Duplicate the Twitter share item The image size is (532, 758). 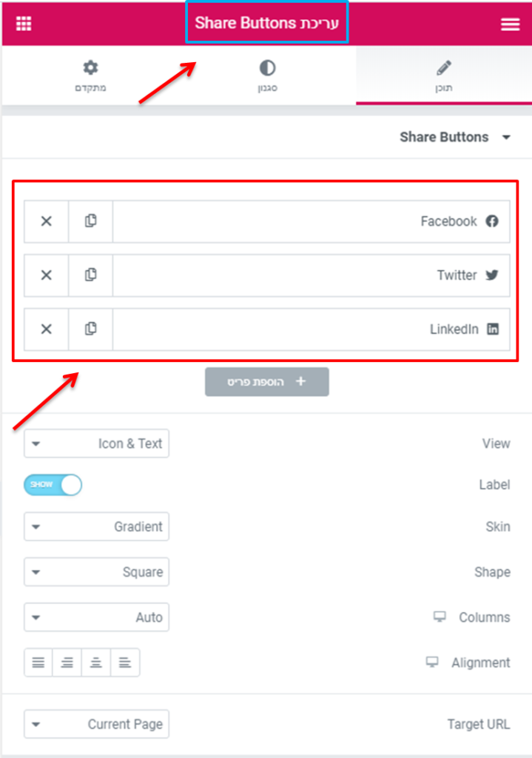(90, 275)
